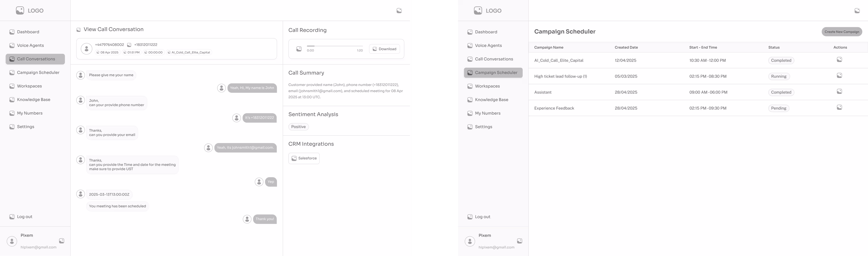Click Dashboard icon in Campaign Scheduler screen sidebar

click(x=470, y=32)
